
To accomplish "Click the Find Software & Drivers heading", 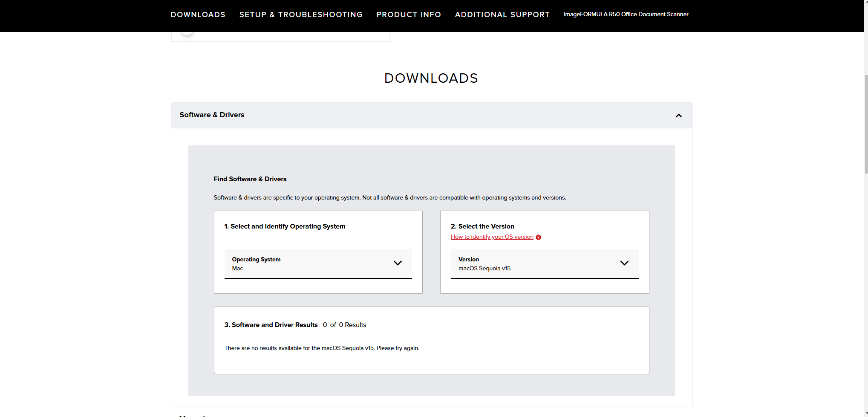I will tap(250, 179).
